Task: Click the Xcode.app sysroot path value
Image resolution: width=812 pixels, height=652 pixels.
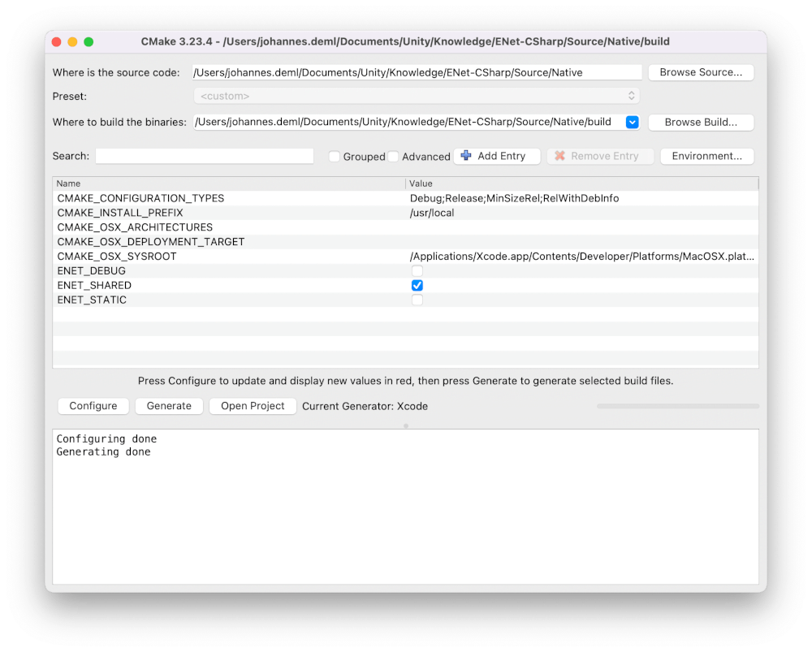Action: pos(582,257)
